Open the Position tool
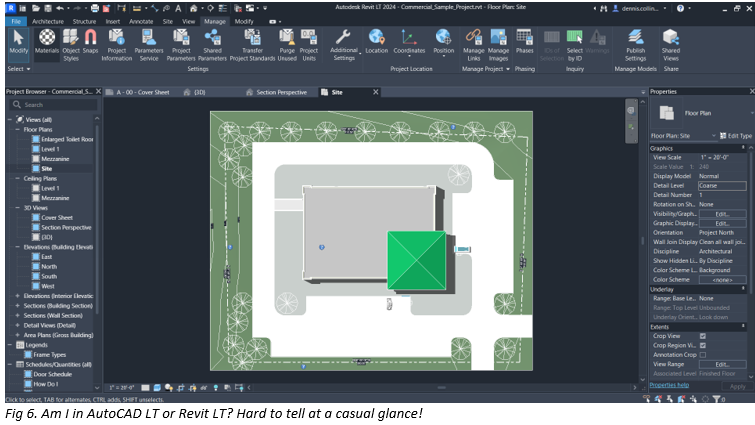The height and width of the screenshot is (425, 755). 443,42
